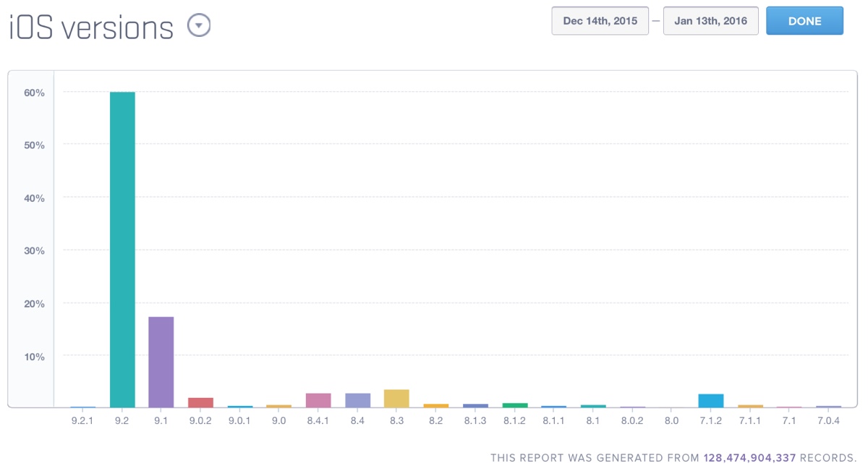Click the Dec 14th, 2015 start date field
This screenshot has width=868, height=474.
[600, 21]
